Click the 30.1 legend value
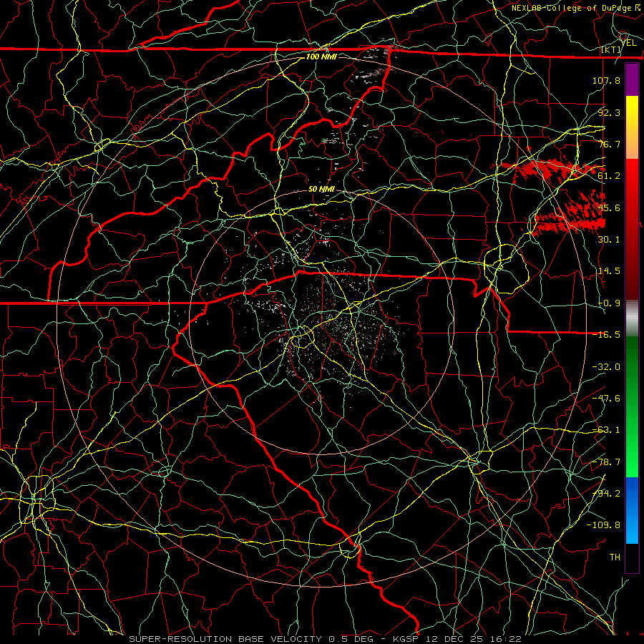 pyautogui.click(x=609, y=240)
